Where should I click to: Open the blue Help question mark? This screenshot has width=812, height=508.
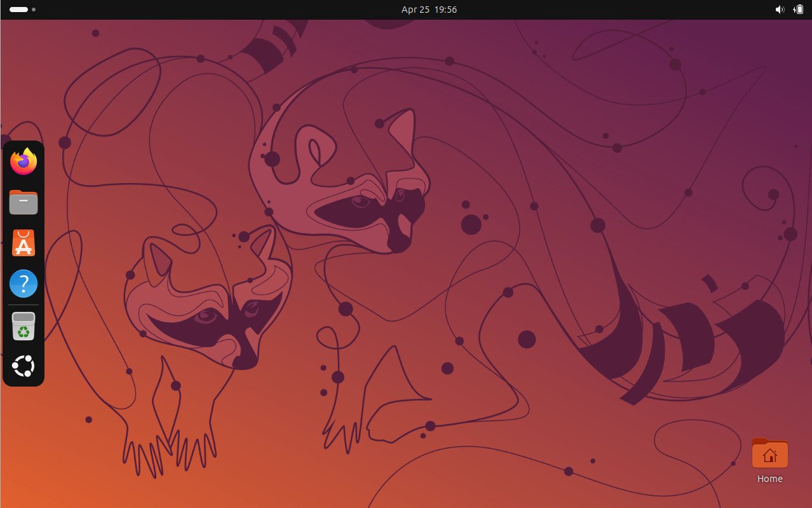(x=24, y=284)
